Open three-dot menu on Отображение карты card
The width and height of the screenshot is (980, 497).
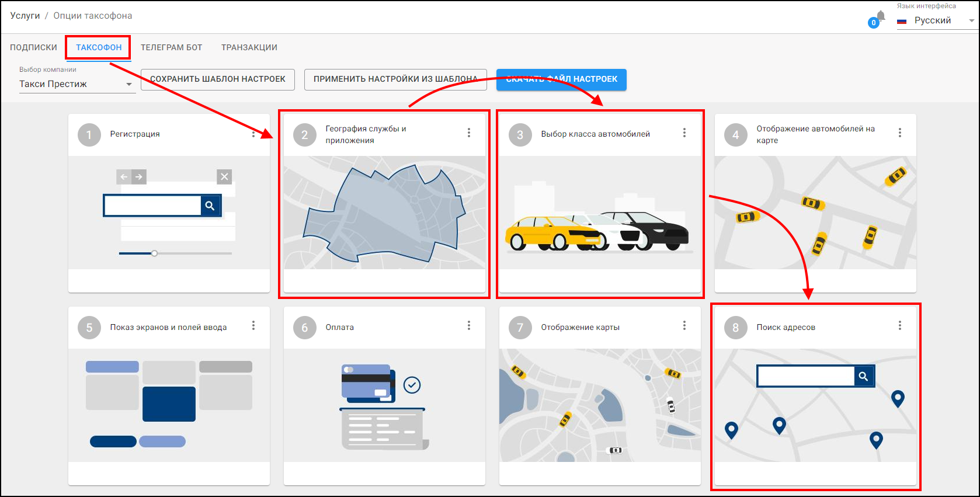684,326
